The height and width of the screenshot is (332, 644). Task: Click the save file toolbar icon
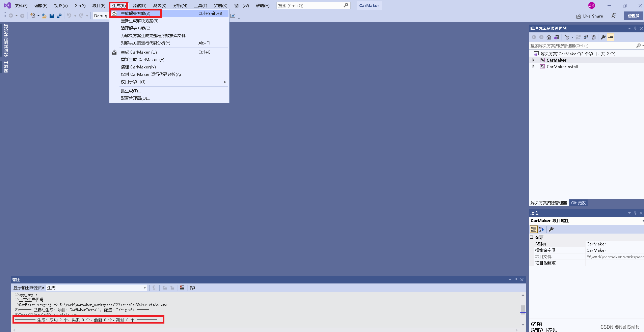[x=52, y=16]
